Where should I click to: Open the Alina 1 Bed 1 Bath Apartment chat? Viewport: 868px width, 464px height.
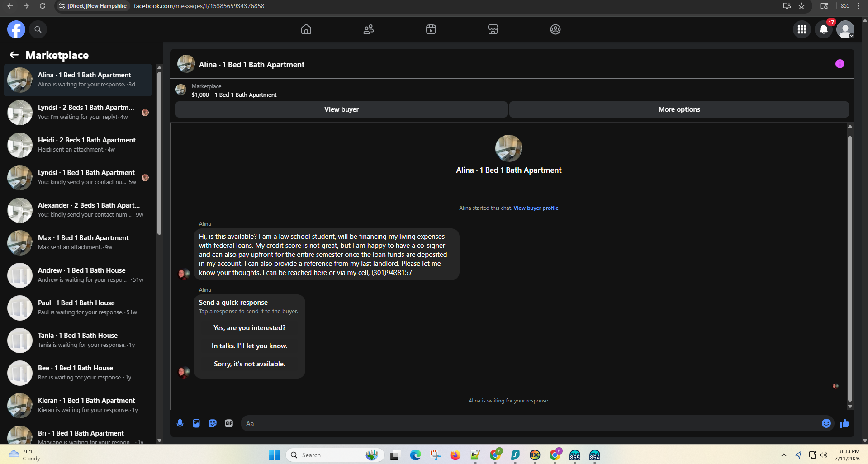(78, 80)
